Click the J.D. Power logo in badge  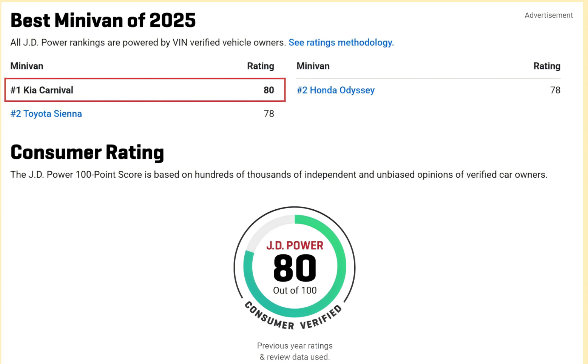click(295, 246)
